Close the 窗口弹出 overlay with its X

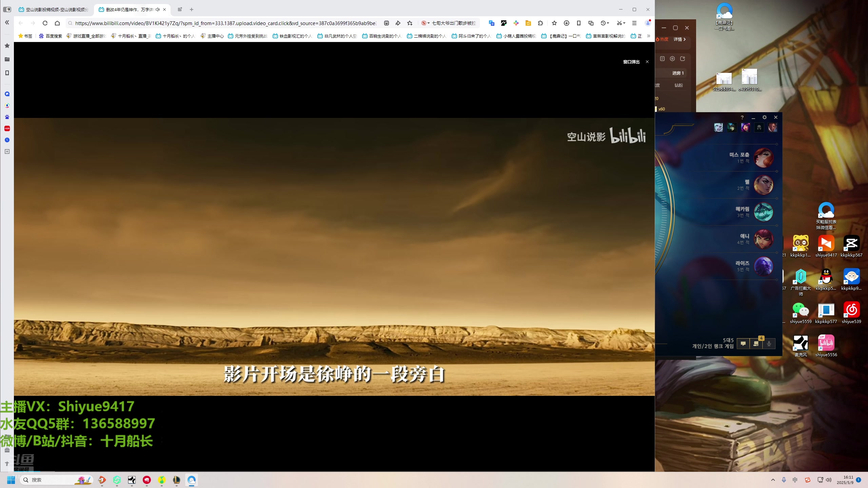click(x=647, y=62)
